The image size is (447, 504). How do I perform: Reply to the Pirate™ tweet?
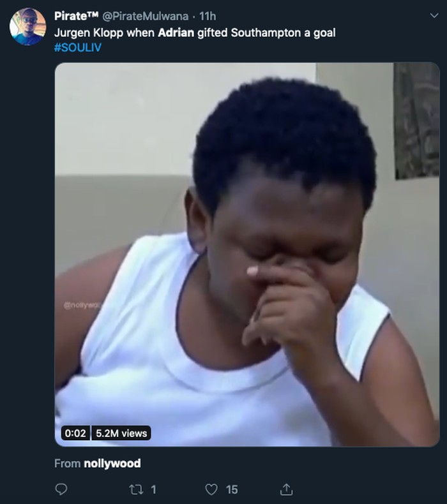[61, 489]
